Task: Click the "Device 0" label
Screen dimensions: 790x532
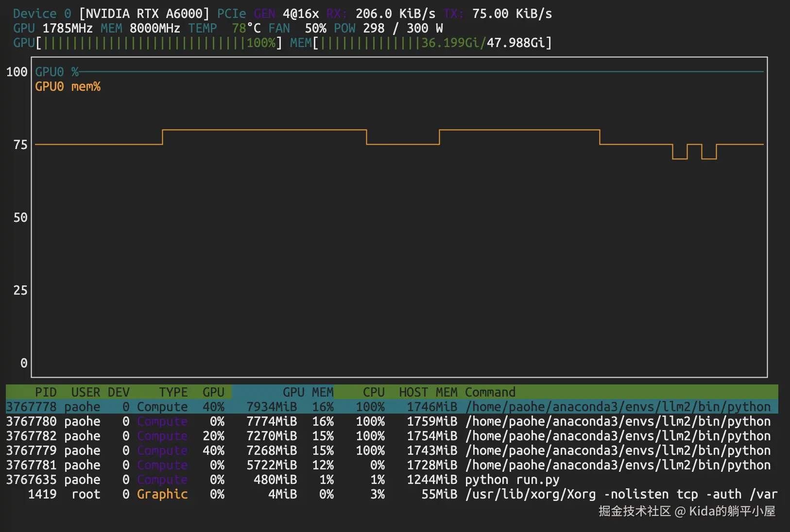Action: tap(42, 14)
